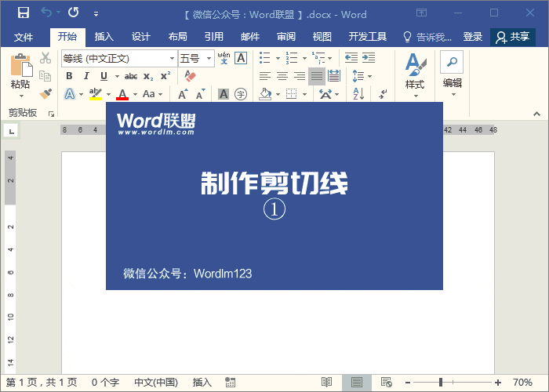This screenshot has height=392, width=549.
Task: Click the Multilevel List icon
Action: tap(318, 58)
